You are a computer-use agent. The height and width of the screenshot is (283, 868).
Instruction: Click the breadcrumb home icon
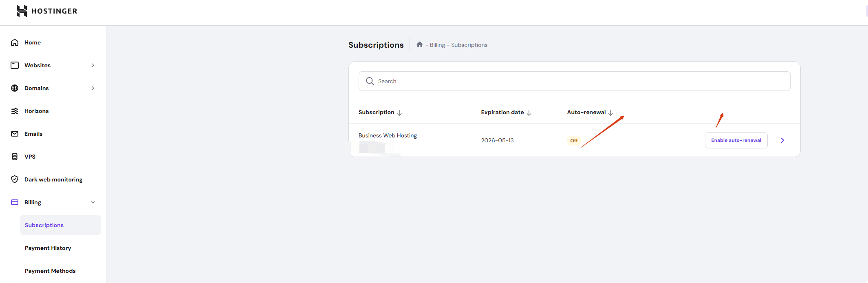pos(419,45)
